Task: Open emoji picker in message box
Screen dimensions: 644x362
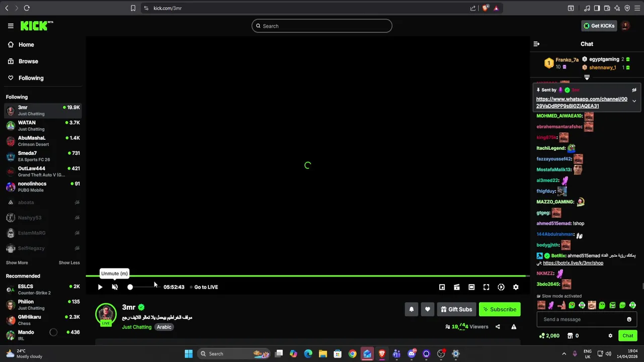Action: tap(629, 319)
